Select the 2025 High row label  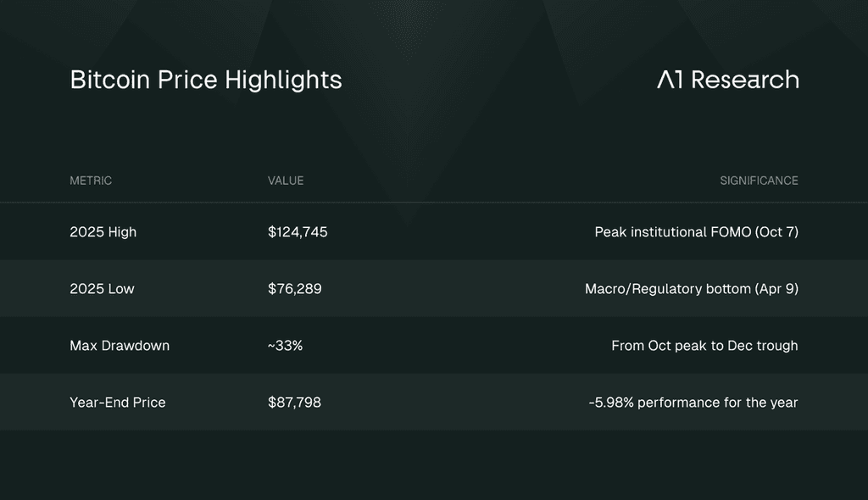tap(103, 232)
